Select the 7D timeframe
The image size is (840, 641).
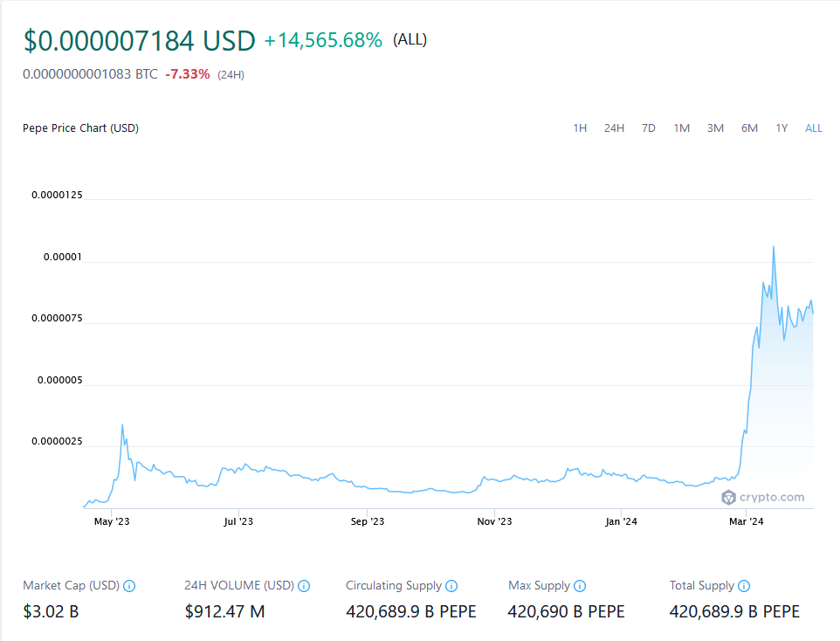(649, 128)
